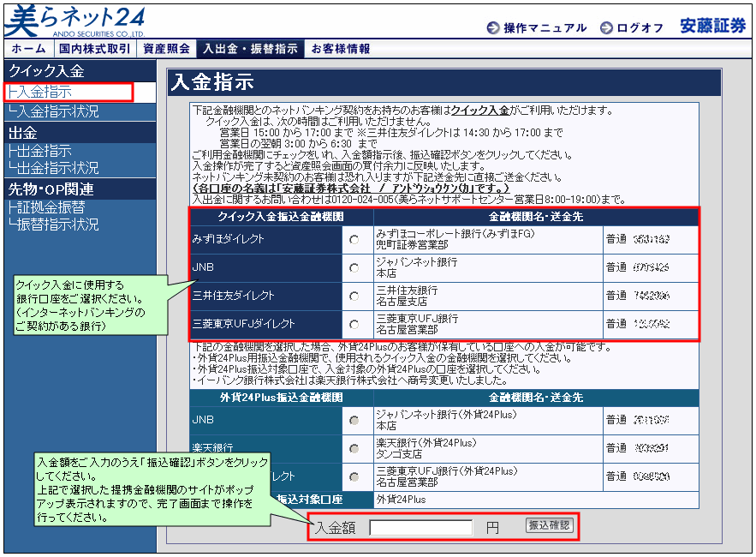Screen dimensions: 756x557
Task: Click the ログオフ link
Action: pos(640,28)
